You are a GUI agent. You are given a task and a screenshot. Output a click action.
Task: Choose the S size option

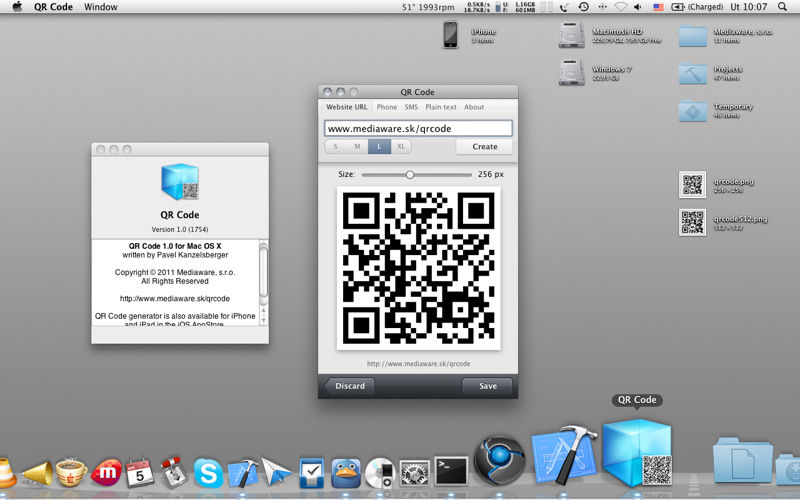point(336,146)
